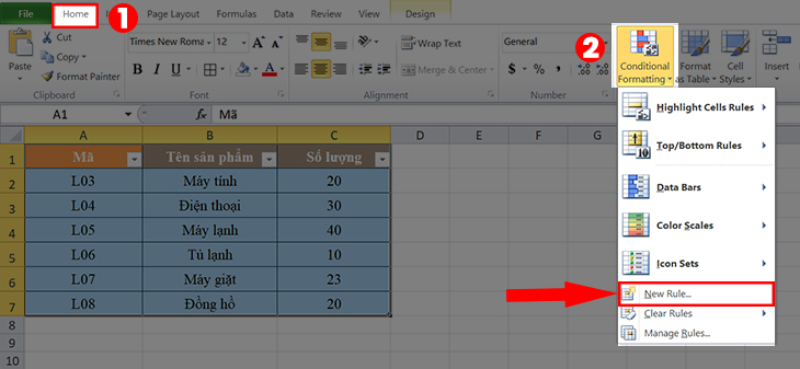This screenshot has width=800, height=369.
Task: Open the General number format dropdown
Action: (607, 42)
